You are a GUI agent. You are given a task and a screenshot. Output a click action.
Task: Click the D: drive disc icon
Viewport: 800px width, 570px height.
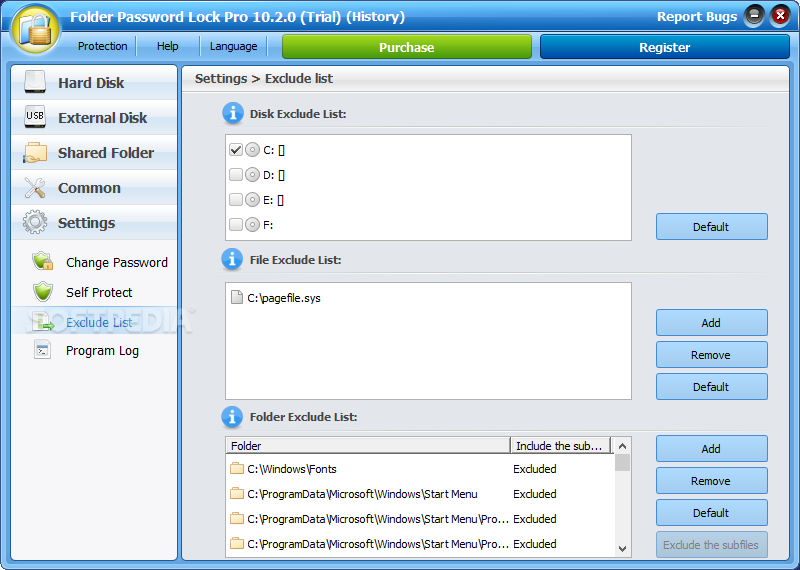252,175
